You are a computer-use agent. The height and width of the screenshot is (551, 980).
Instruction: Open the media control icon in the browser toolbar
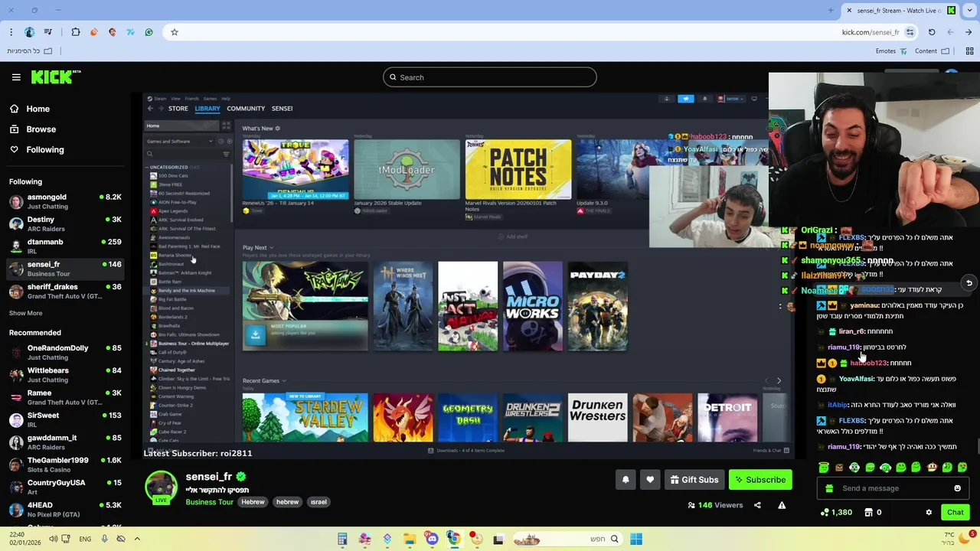pos(48,32)
